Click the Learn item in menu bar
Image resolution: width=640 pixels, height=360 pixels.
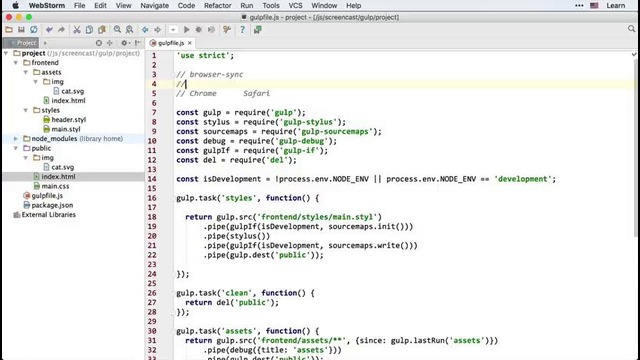pyautogui.click(x=616, y=6)
